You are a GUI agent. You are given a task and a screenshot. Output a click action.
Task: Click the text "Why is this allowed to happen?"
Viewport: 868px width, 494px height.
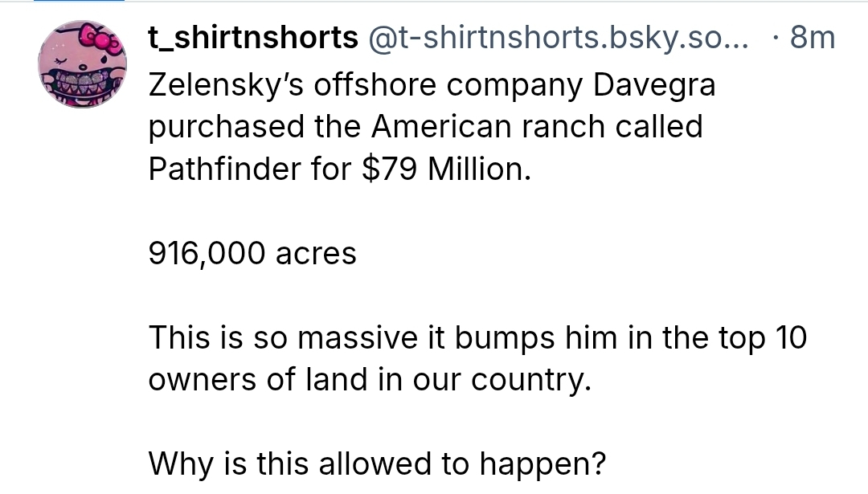click(x=377, y=462)
